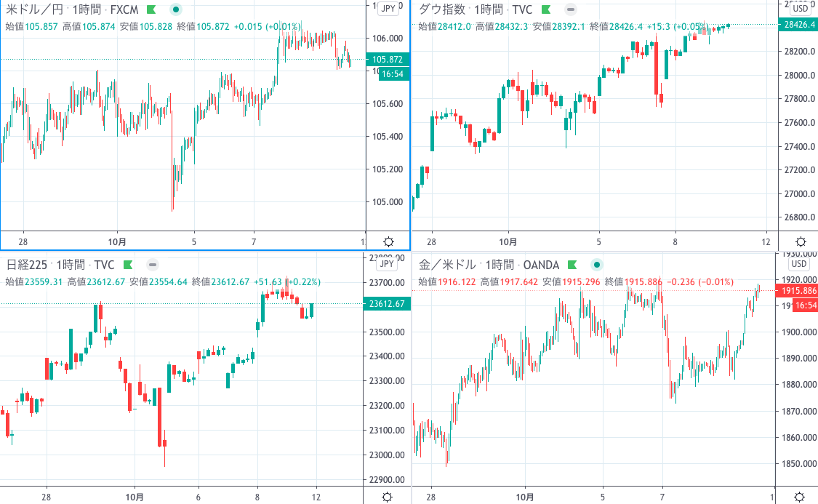Click green flag icon next to OANDA
818x504 pixels.
[x=572, y=265]
